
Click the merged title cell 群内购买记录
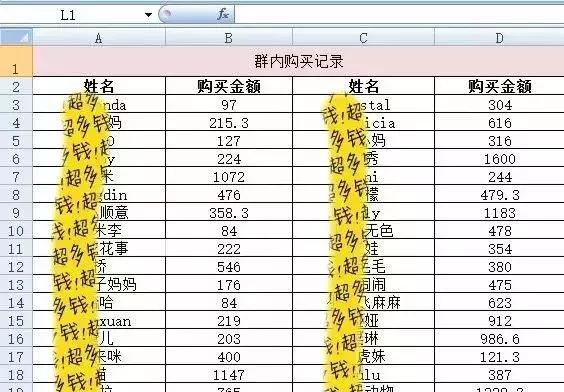[299, 61]
